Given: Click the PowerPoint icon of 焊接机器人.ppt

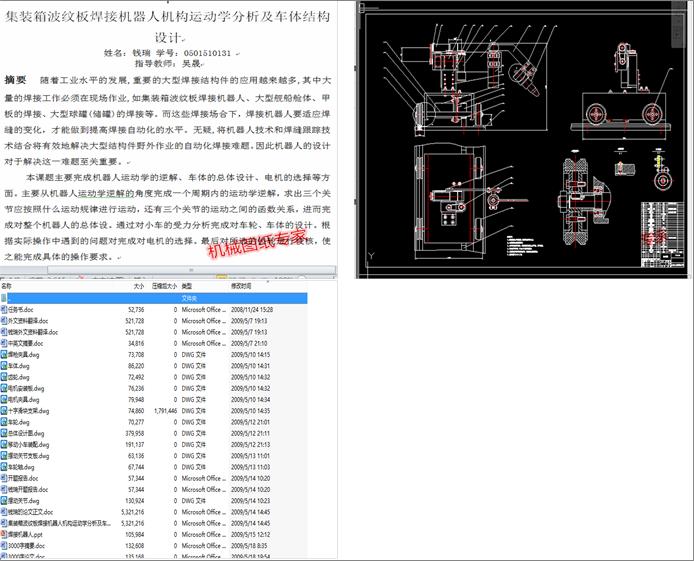Looking at the screenshot, I should [4, 534].
